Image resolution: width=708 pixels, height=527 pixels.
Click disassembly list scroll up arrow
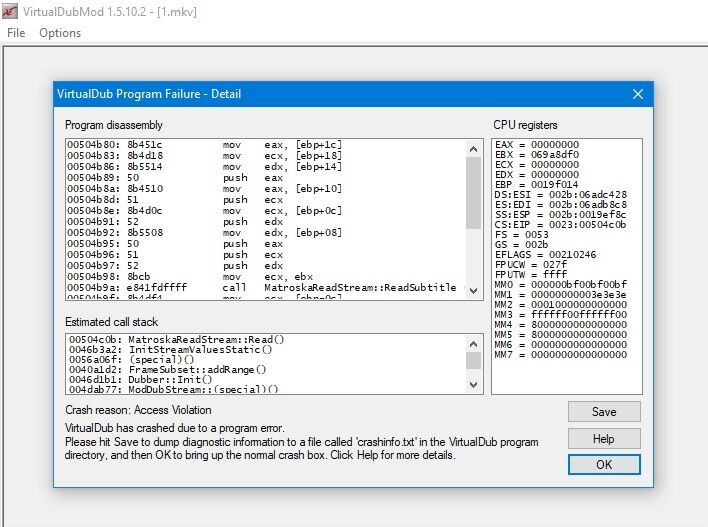click(x=473, y=149)
